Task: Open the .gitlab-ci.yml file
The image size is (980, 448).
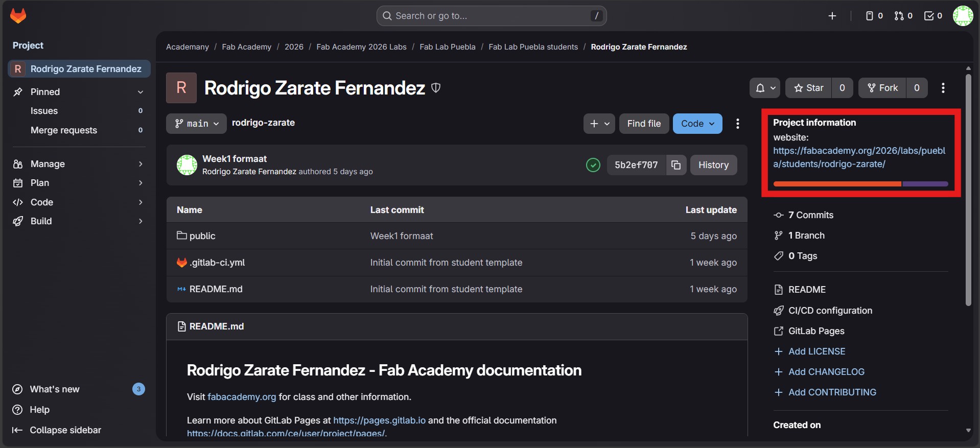Action: coord(217,263)
